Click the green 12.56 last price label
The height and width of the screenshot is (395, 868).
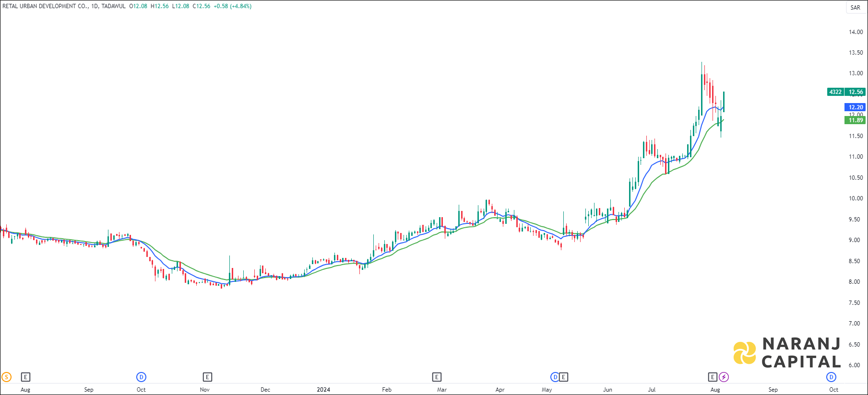point(856,92)
